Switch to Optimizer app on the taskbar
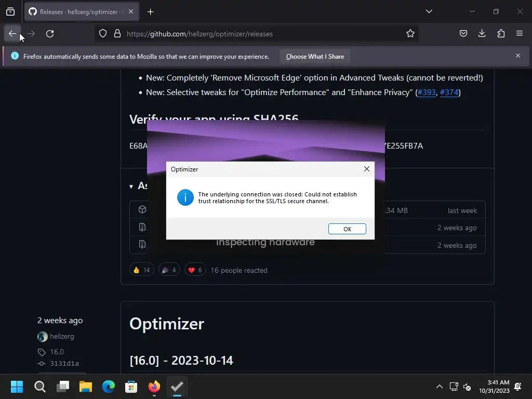The width and height of the screenshot is (532, 399). point(177,387)
